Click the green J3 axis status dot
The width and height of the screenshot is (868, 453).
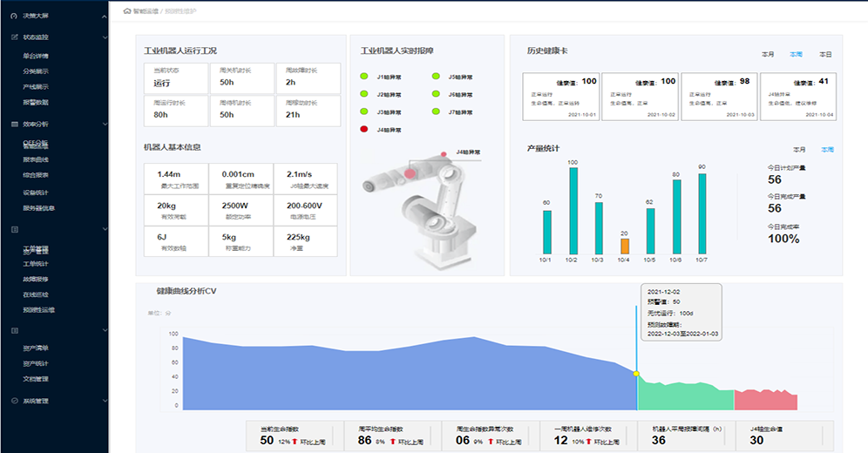364,112
